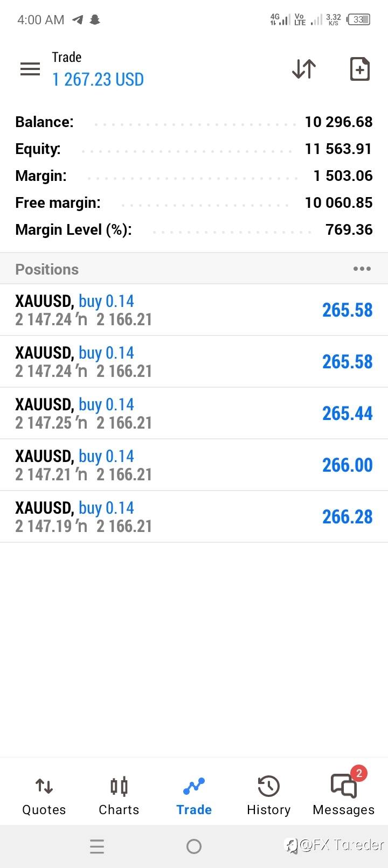Select the XAUUSD position with profit 266.00
This screenshot has height=868, width=388.
pos(194,465)
